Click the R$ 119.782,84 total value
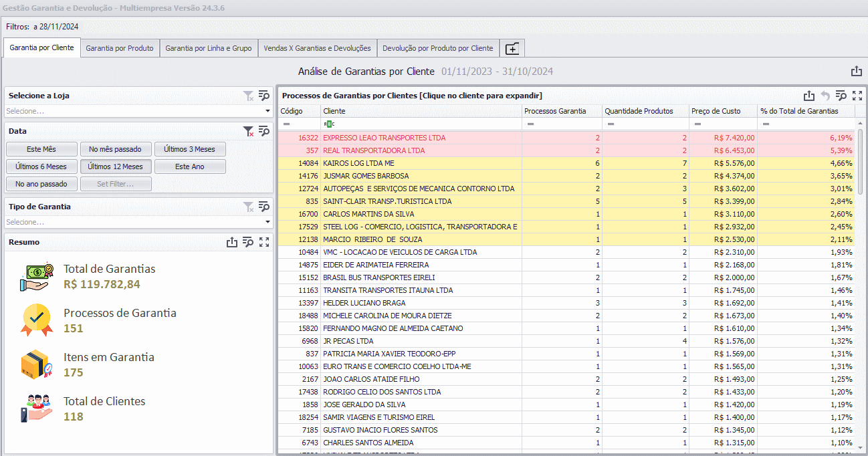 tap(102, 284)
